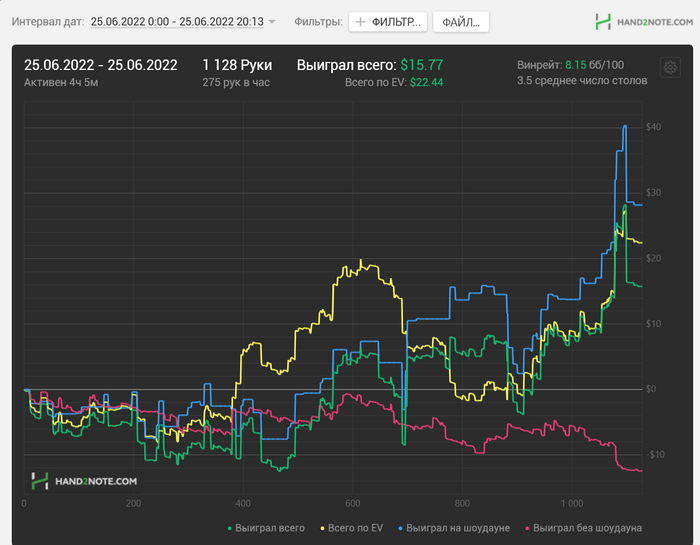Viewport: 700px width, 545px height.
Task: Click the 275 рук в час text
Action: (x=236, y=83)
